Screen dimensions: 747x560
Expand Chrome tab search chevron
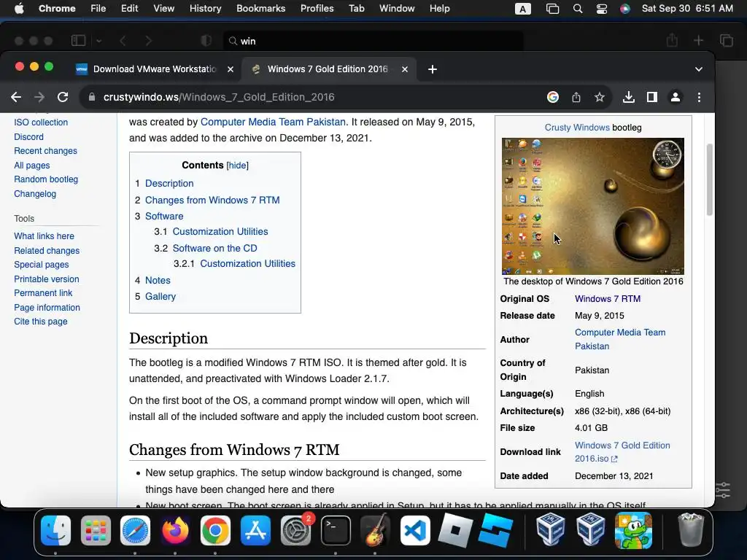698,69
